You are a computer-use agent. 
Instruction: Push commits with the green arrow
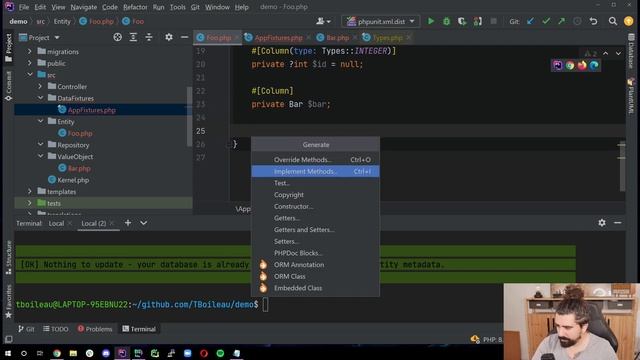562,21
